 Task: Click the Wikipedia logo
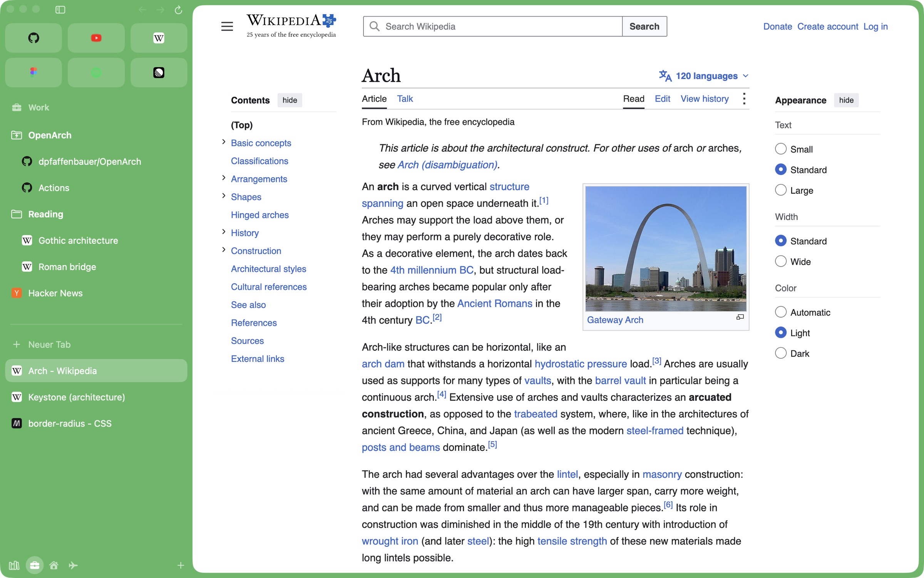click(291, 26)
